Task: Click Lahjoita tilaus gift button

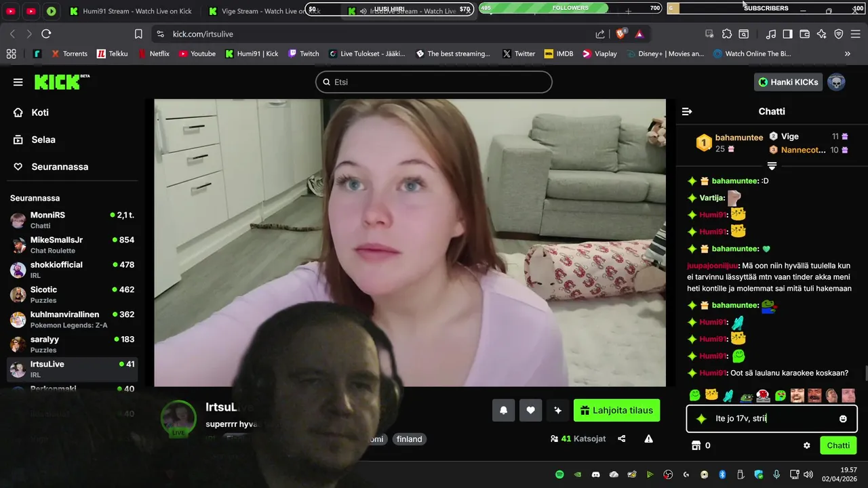Action: click(x=616, y=410)
